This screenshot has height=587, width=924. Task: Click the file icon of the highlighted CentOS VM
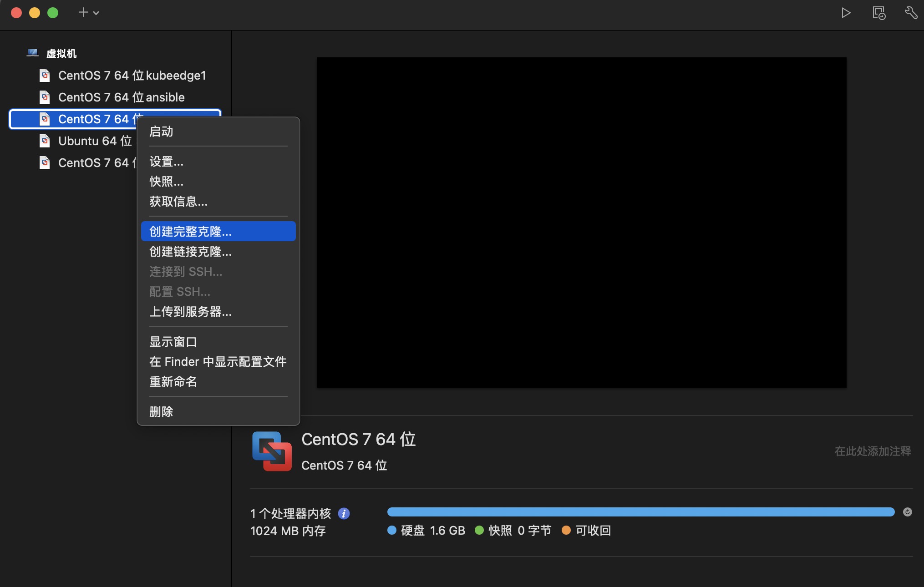tap(45, 119)
